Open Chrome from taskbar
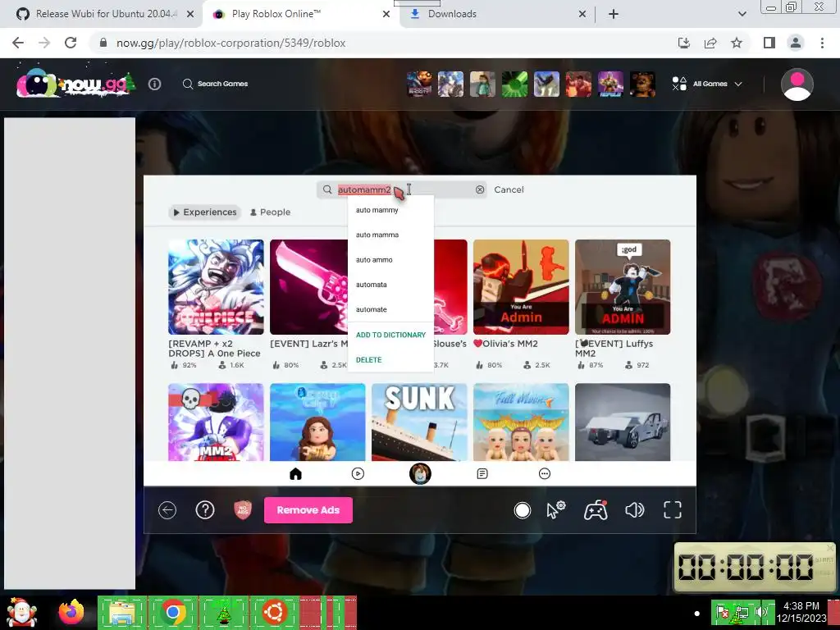 (x=172, y=612)
